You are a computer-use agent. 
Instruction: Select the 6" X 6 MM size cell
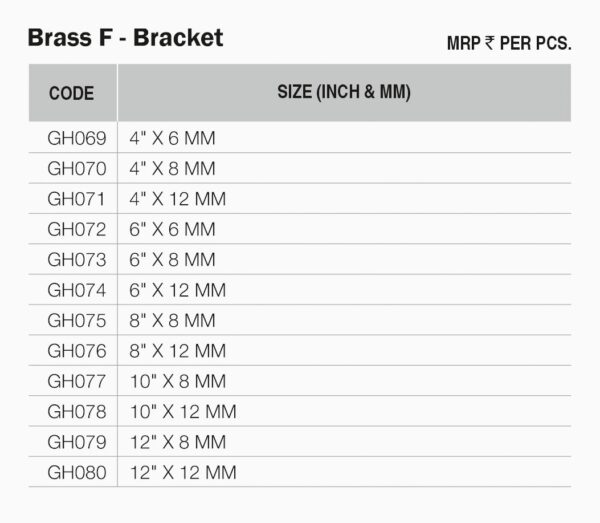172,229
